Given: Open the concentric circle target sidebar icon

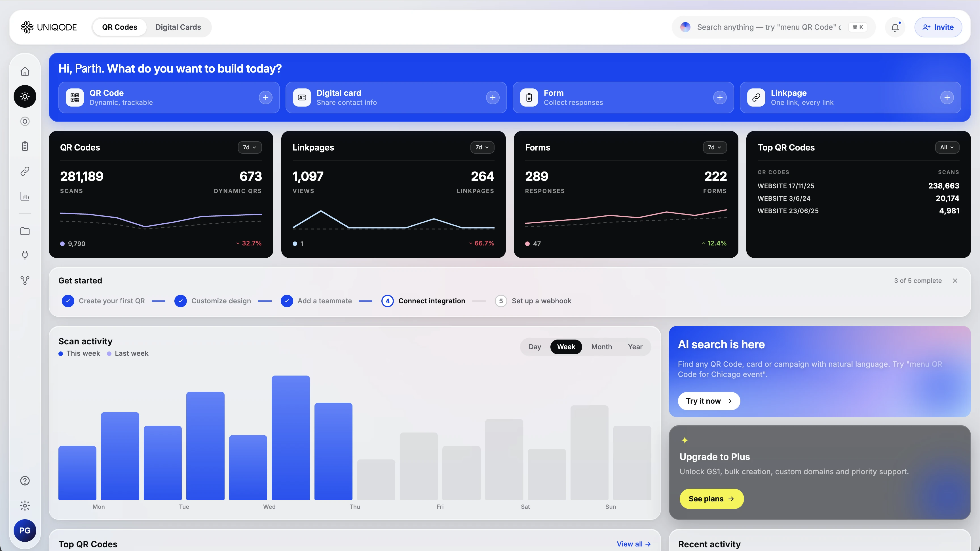Looking at the screenshot, I should click(x=25, y=121).
